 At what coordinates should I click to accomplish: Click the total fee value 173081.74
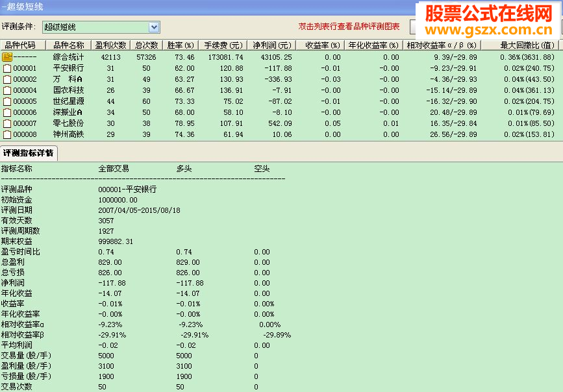pyautogui.click(x=225, y=57)
